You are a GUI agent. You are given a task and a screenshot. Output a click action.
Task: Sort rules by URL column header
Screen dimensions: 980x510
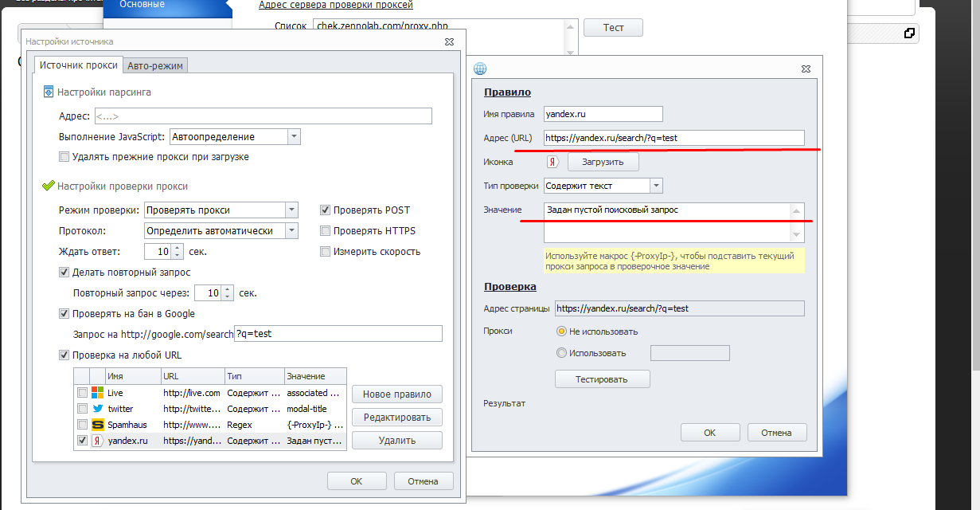tap(193, 376)
